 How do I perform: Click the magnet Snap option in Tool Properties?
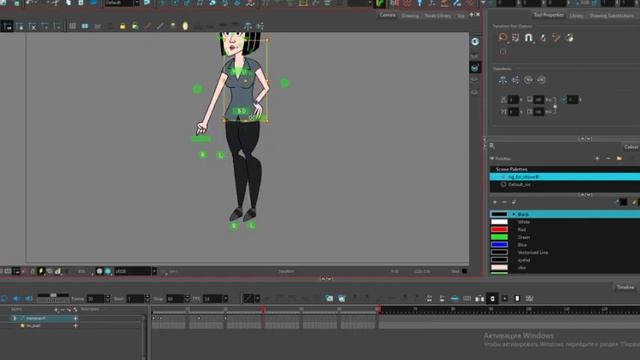tap(529, 38)
